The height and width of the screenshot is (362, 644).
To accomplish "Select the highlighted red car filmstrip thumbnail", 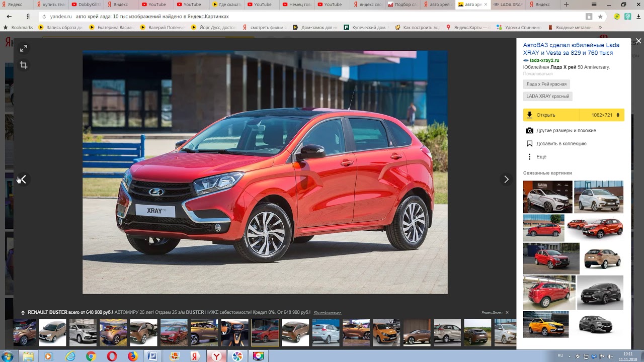I will [265, 332].
